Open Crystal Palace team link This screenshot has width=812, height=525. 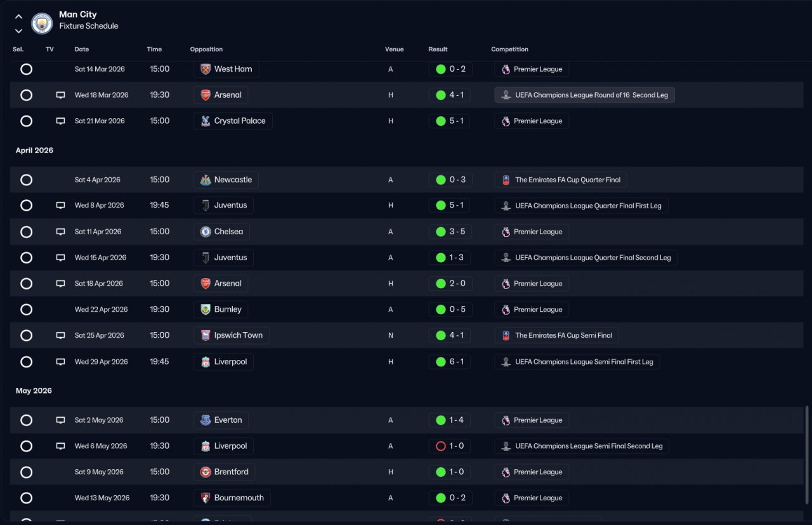233,121
